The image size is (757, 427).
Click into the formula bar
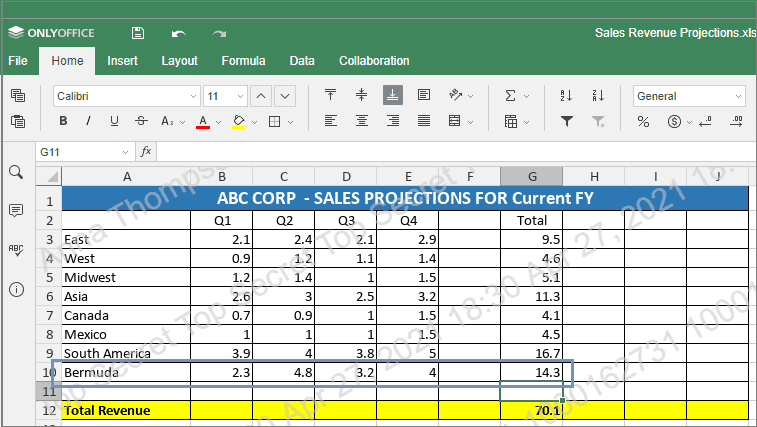point(456,152)
